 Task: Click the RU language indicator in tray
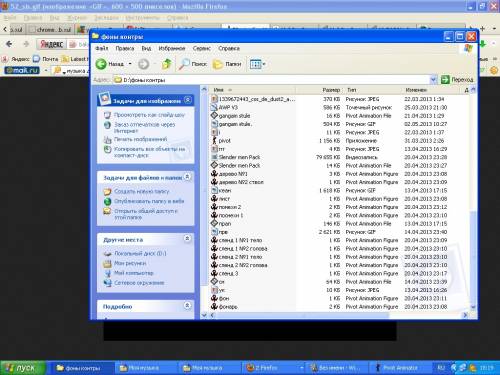click(441, 368)
